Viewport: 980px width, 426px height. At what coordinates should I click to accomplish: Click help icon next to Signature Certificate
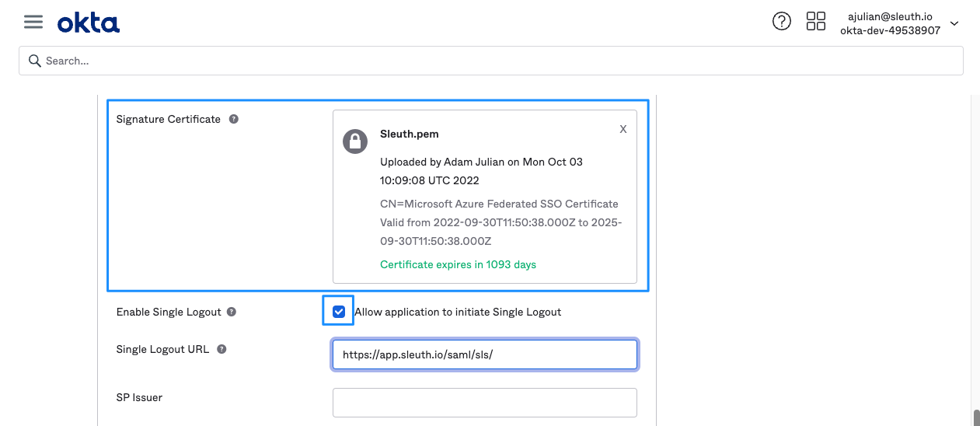(x=234, y=119)
